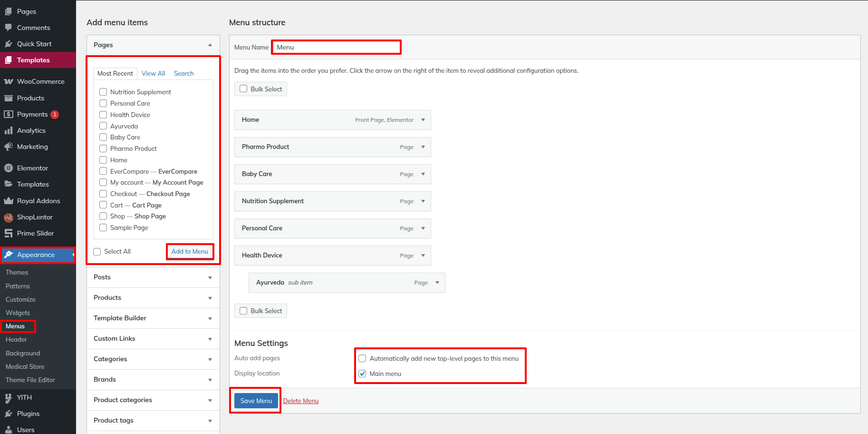This screenshot has width=868, height=434.
Task: Enable automatically add new top-level pages
Action: tap(362, 358)
